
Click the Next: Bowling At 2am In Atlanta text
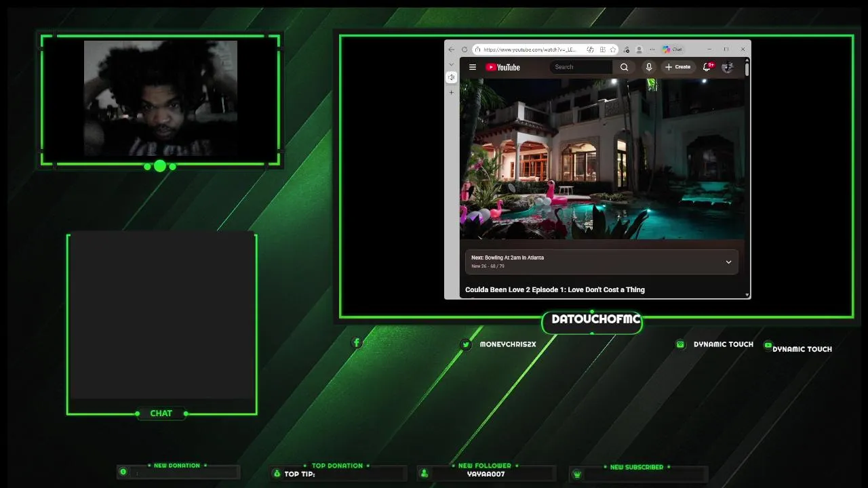pyautogui.click(x=507, y=258)
